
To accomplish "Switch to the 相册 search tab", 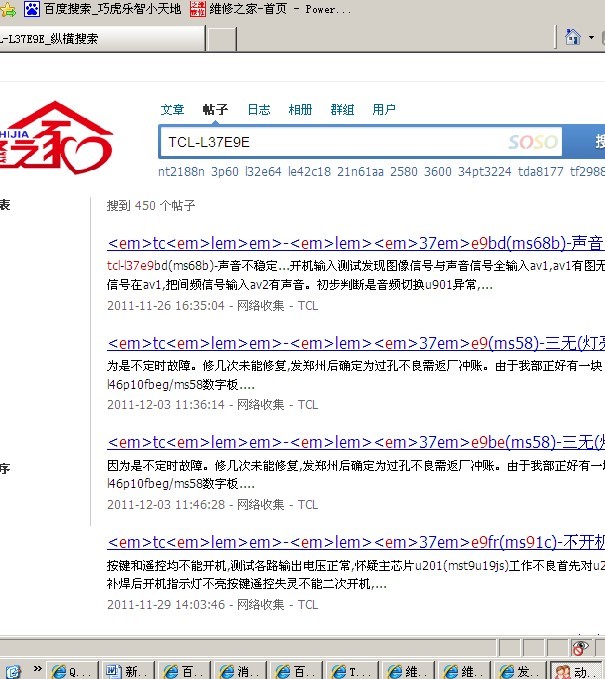I will (x=300, y=110).
